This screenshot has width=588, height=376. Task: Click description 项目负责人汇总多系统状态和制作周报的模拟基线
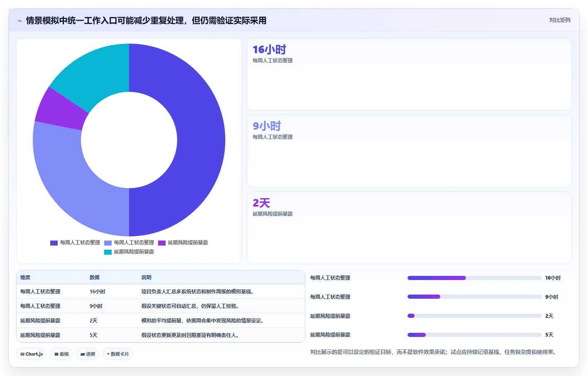pos(198,292)
